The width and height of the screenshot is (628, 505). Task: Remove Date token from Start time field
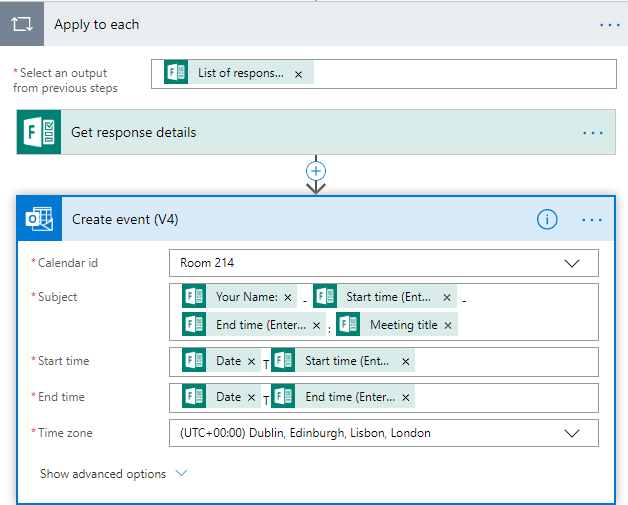point(251,362)
